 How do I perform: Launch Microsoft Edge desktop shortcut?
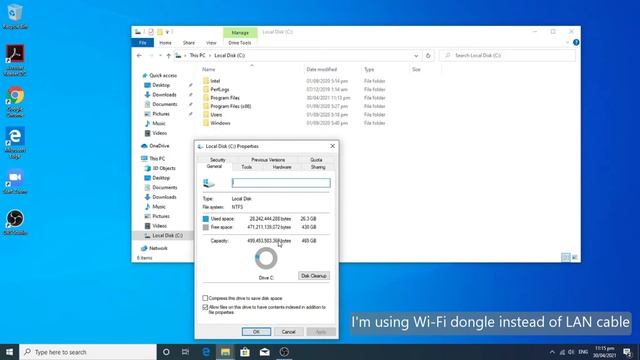tap(15, 142)
